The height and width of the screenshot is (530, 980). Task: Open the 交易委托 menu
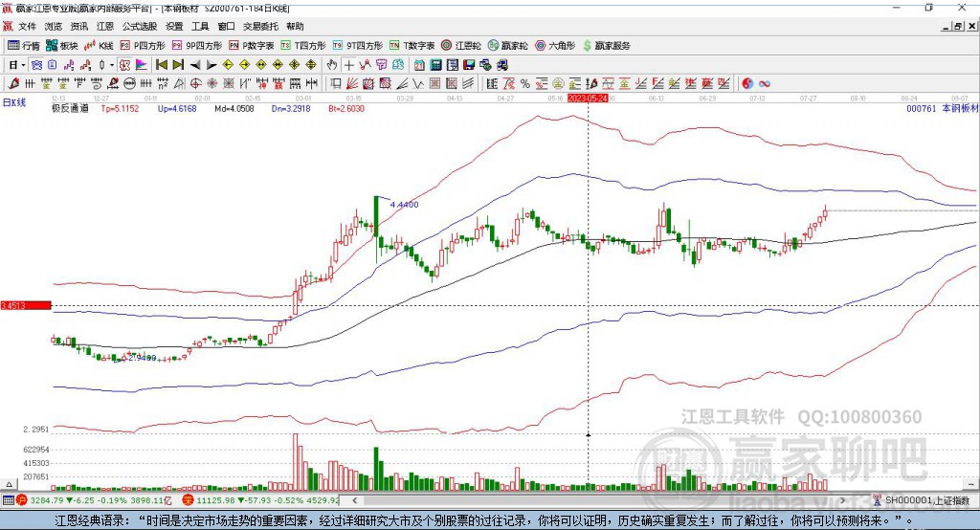pyautogui.click(x=260, y=26)
